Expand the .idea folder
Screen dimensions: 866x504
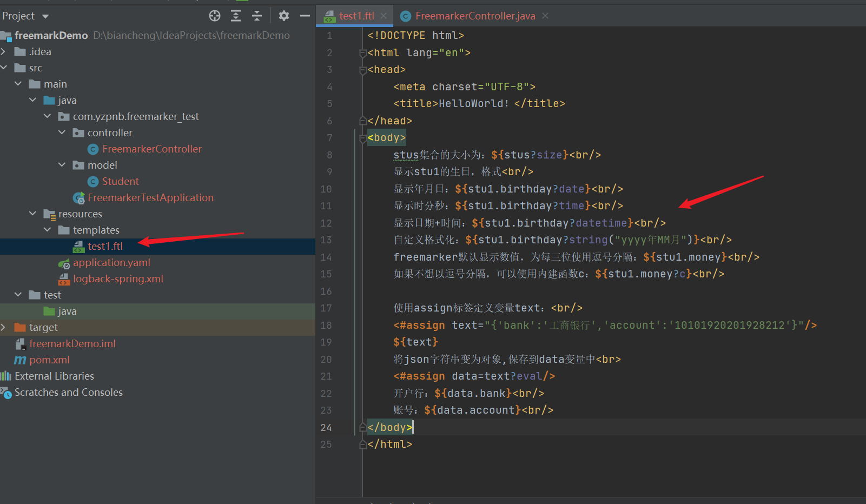click(x=3, y=51)
